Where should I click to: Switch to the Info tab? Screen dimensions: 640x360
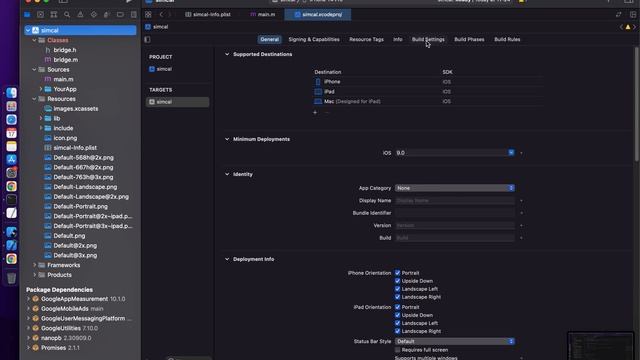(398, 40)
